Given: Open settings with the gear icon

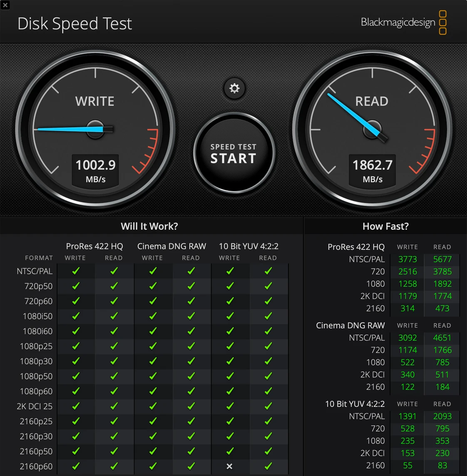Looking at the screenshot, I should [234, 88].
